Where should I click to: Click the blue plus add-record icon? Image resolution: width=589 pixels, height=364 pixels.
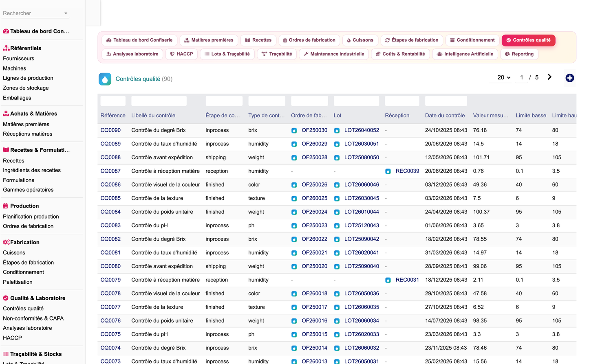570,78
